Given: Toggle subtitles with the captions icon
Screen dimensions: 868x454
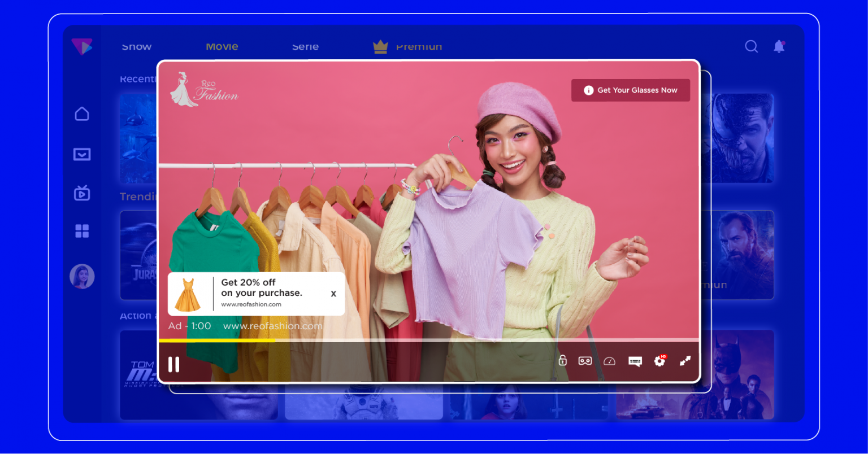Looking at the screenshot, I should pos(635,361).
